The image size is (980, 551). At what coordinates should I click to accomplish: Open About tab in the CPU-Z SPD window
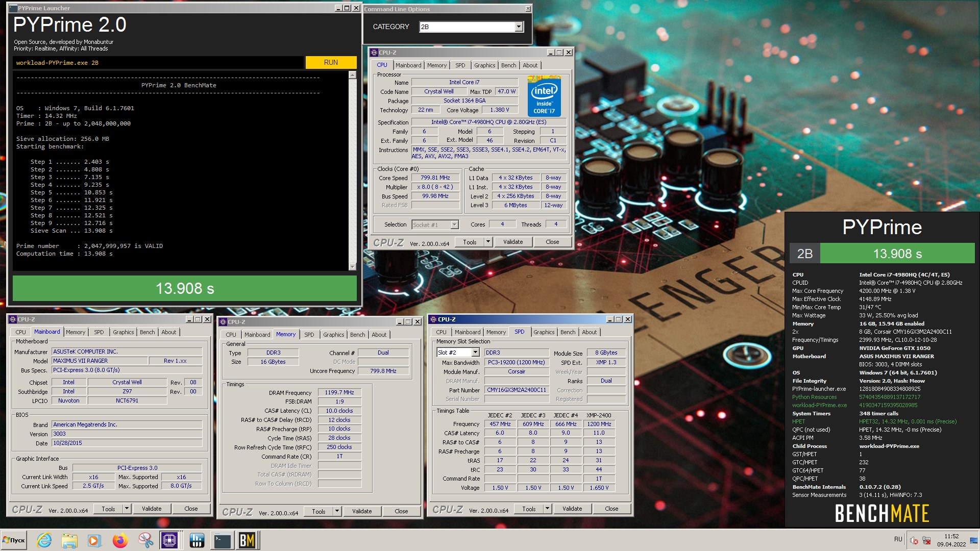tap(590, 332)
